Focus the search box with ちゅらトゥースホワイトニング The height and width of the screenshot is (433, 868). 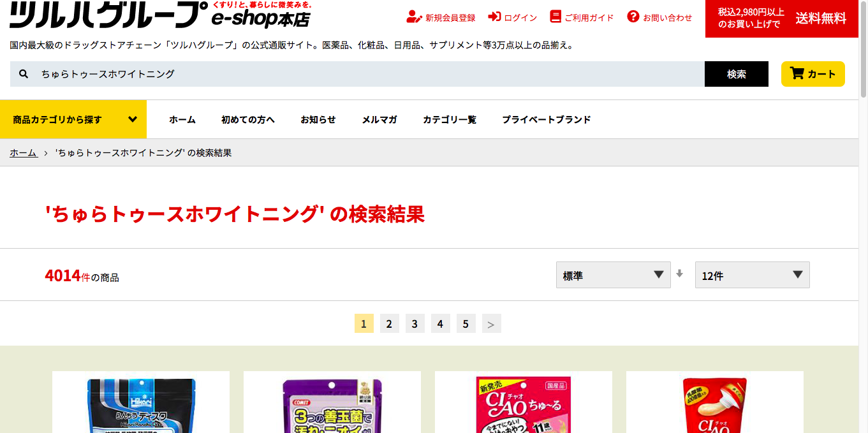pyautogui.click(x=357, y=74)
